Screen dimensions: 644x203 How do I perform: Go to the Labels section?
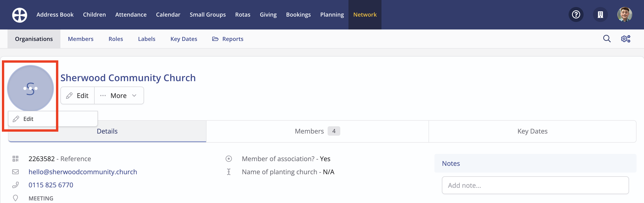point(147,39)
